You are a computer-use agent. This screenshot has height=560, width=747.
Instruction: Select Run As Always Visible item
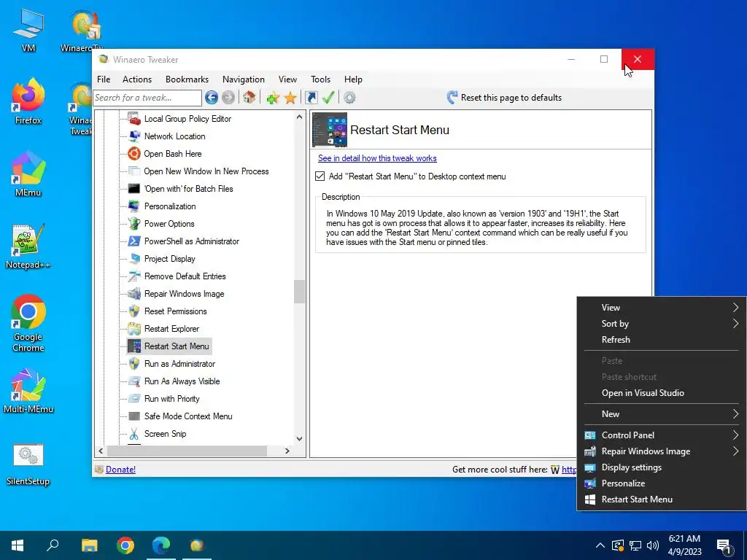click(x=182, y=381)
